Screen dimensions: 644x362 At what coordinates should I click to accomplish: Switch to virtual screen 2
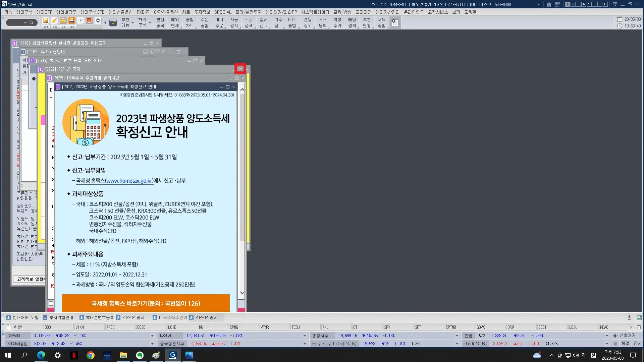(x=573, y=4)
